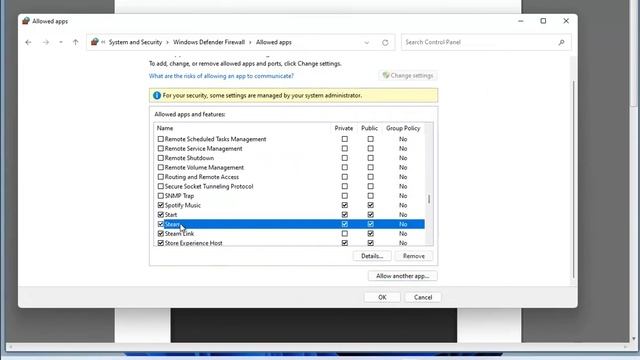
Task: Uncheck the Spotify Music name checkbox
Action: point(161,205)
